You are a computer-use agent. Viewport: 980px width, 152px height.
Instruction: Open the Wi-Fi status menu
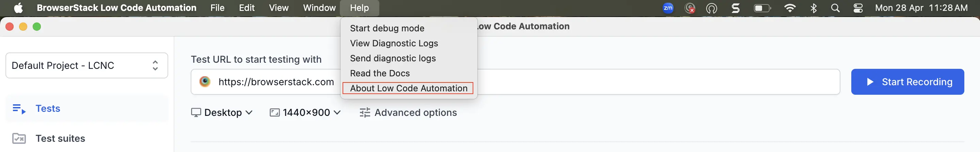point(790,8)
